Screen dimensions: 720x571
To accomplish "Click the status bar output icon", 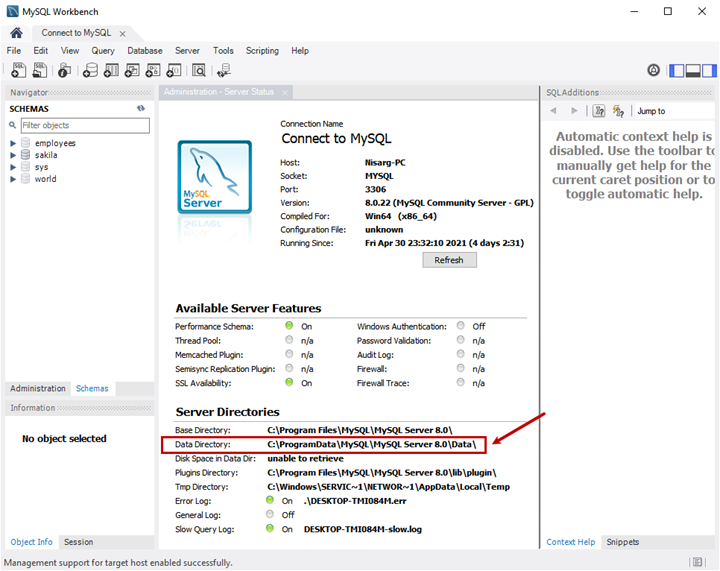I will coord(698,562).
